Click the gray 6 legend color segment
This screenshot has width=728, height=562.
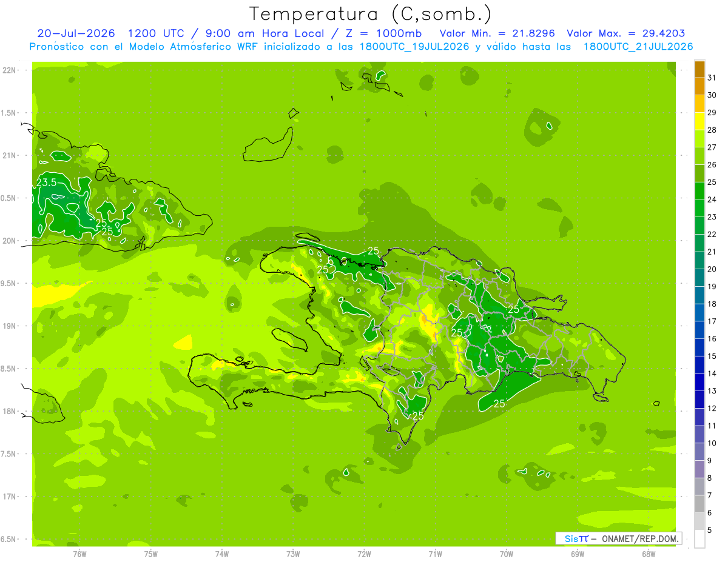click(699, 504)
